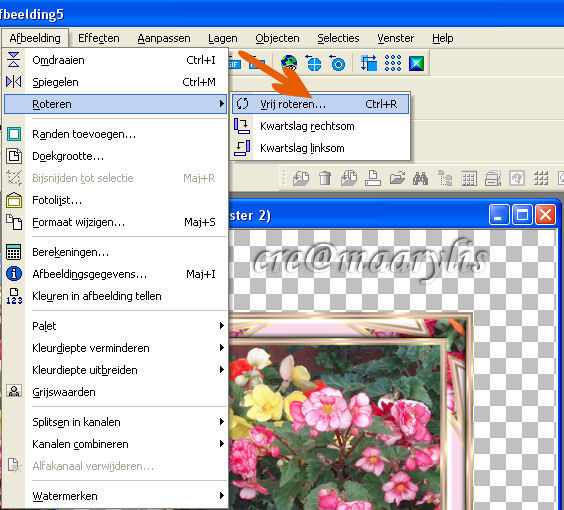
Task: Open the Effecten menu
Action: (x=99, y=38)
